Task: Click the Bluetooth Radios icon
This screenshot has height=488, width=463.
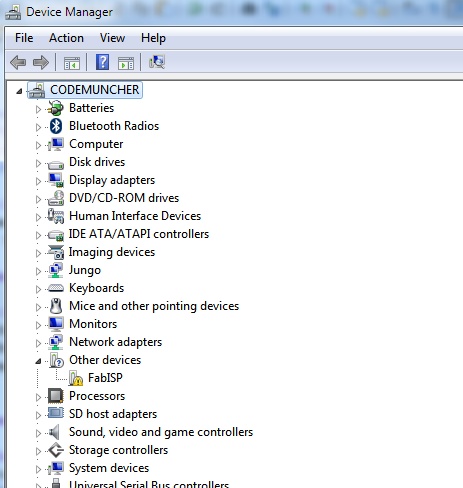Action: point(56,126)
